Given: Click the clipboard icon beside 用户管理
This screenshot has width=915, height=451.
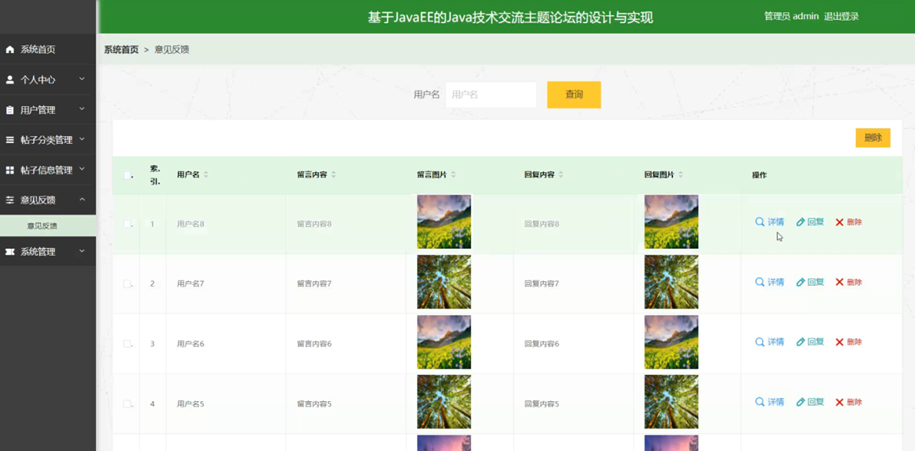Looking at the screenshot, I should pos(10,110).
